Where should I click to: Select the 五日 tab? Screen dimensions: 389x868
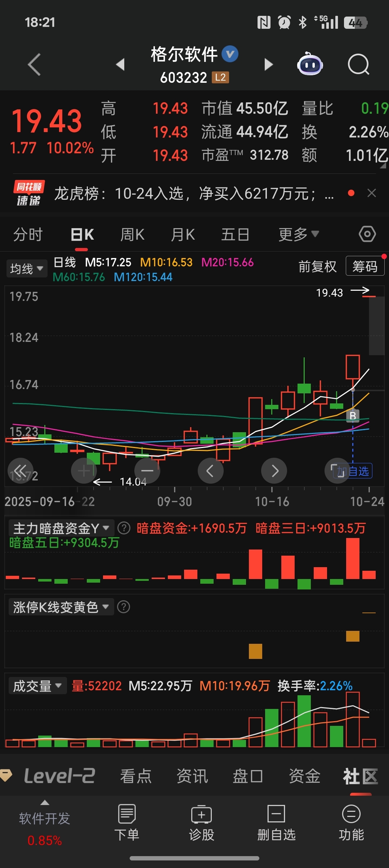235,234
